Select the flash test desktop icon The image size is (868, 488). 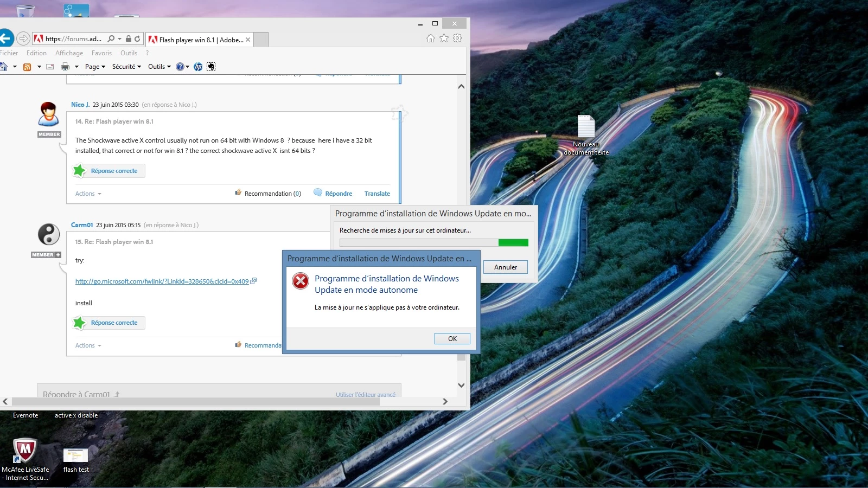(76, 460)
